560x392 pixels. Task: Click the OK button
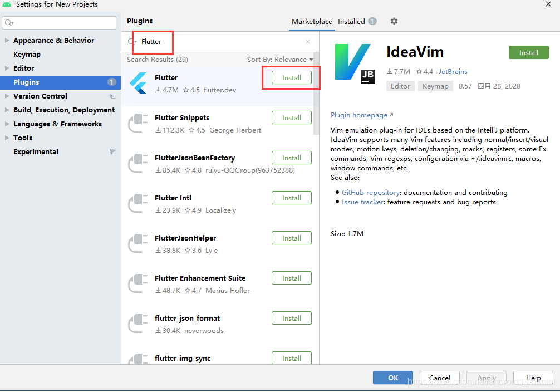click(393, 378)
